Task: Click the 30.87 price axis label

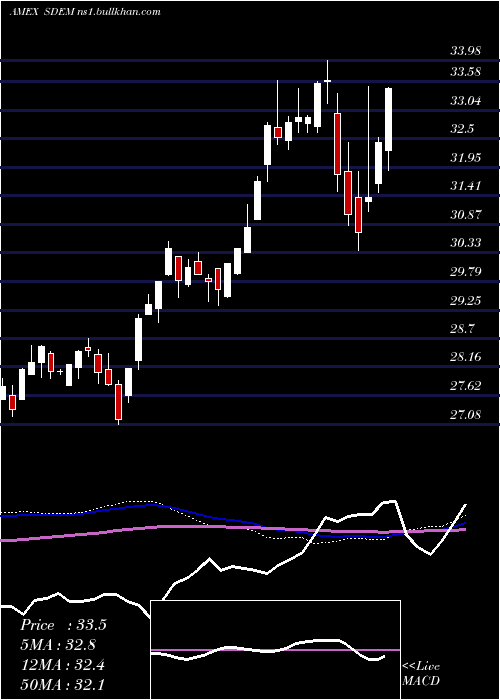Action: (x=466, y=215)
